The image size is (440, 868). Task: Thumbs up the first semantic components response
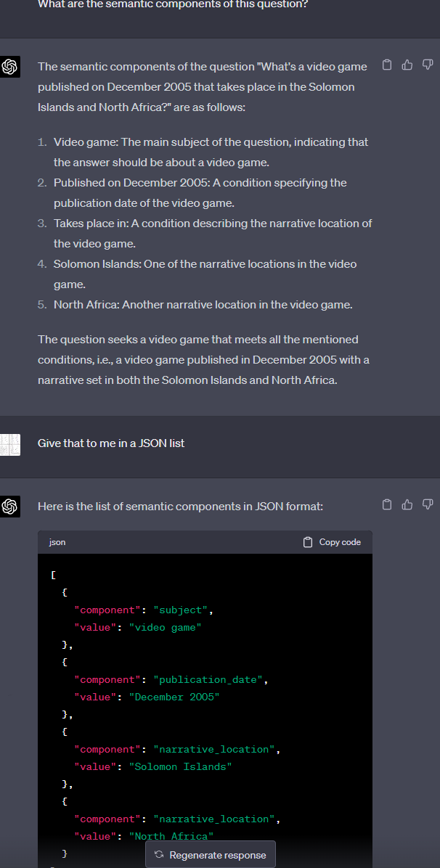coord(407,65)
